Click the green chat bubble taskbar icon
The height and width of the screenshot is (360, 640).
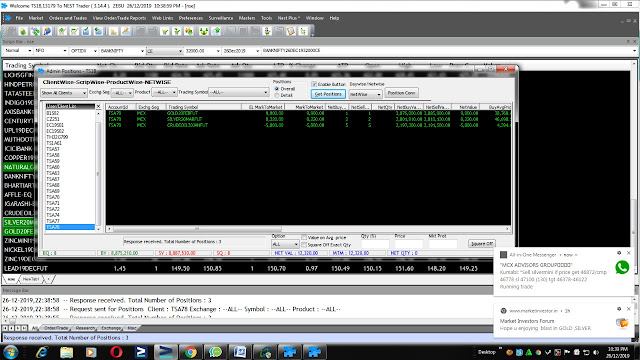[x=215, y=352]
